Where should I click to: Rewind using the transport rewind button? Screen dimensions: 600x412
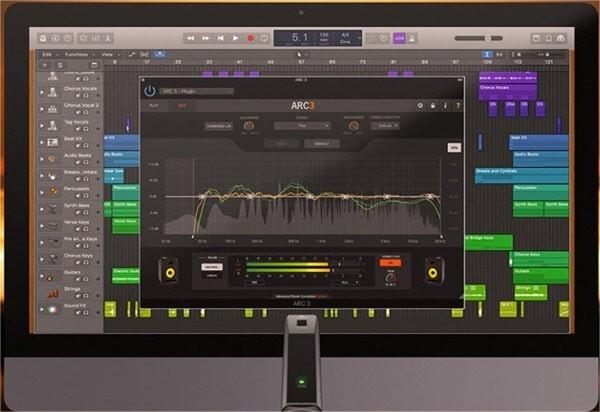pos(190,38)
